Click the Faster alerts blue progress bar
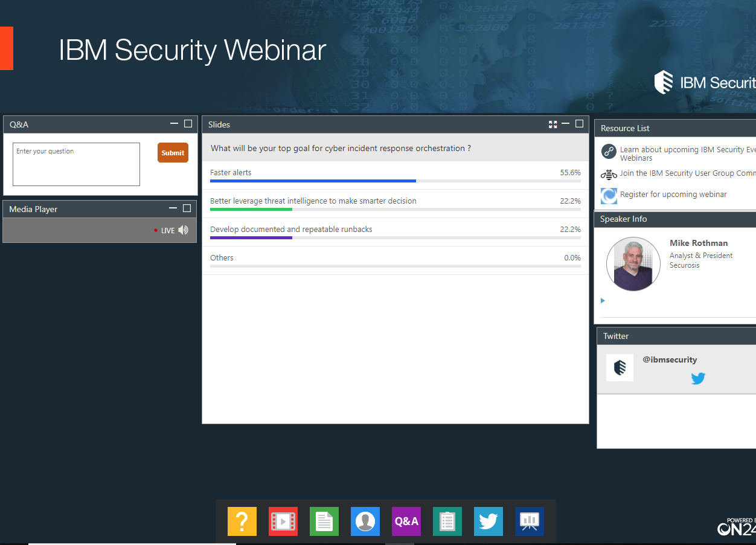756x545 pixels. [313, 181]
